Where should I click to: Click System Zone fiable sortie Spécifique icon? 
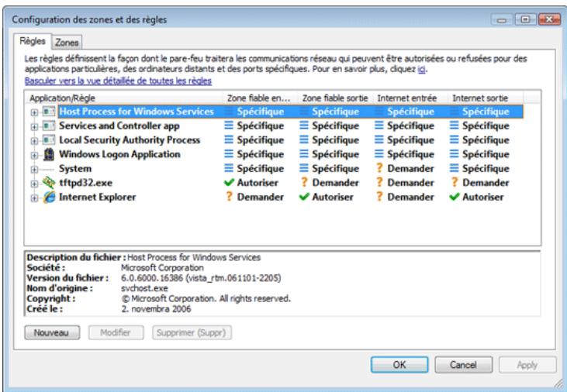click(304, 168)
